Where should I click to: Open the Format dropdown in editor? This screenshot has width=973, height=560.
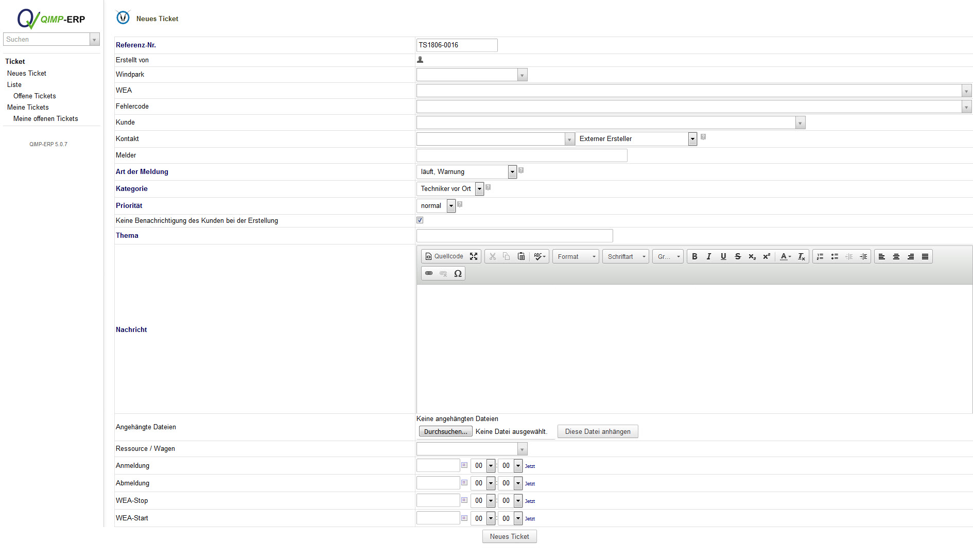pos(576,256)
